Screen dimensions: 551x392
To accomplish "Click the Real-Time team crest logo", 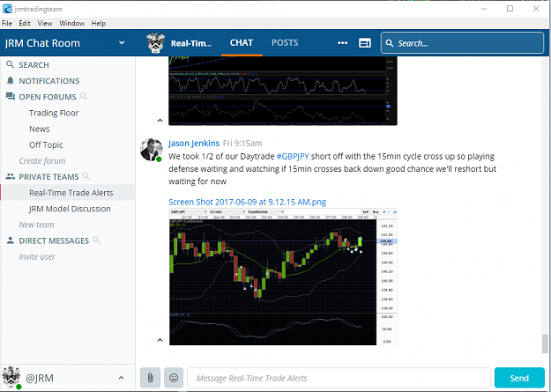I will (156, 43).
